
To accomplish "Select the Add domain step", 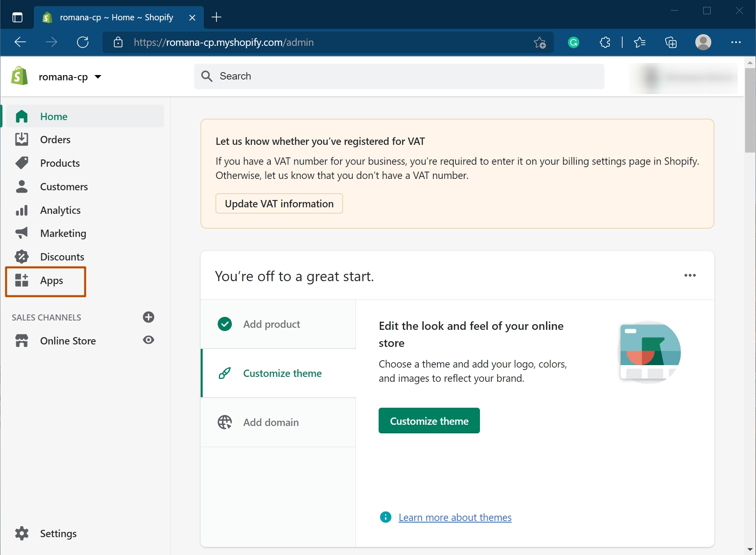I will [278, 422].
